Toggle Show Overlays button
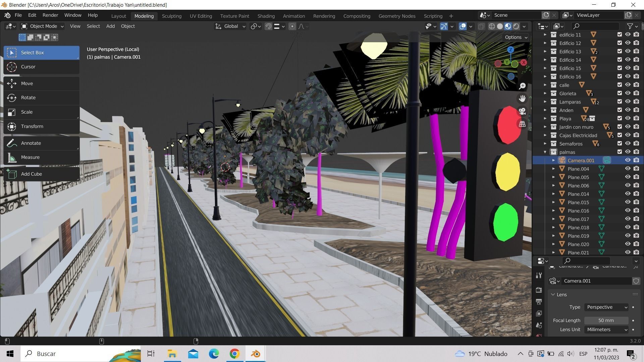The height and width of the screenshot is (362, 644). [x=463, y=26]
